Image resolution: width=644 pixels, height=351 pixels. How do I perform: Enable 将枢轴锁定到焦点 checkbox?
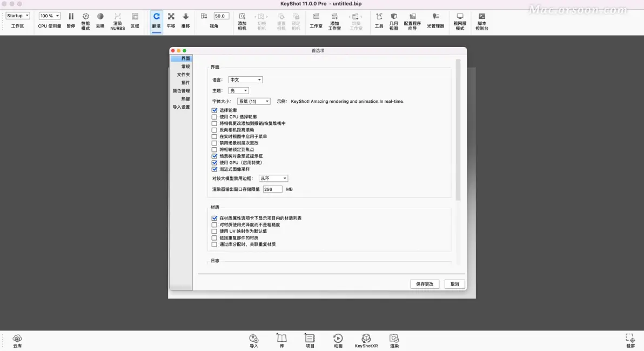[x=214, y=150]
